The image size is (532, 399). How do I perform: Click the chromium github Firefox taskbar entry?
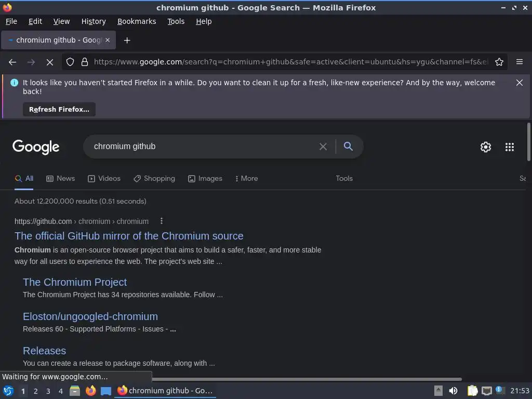tap(165, 391)
